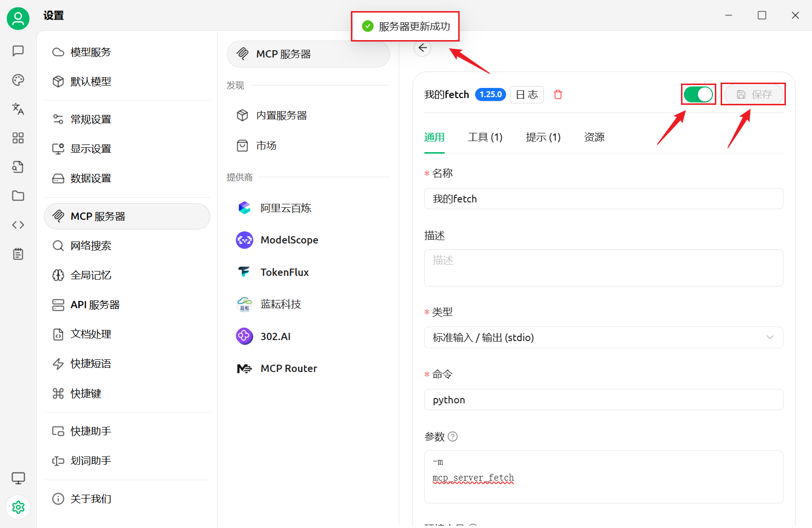Open 关于我们 about page

coord(127,499)
